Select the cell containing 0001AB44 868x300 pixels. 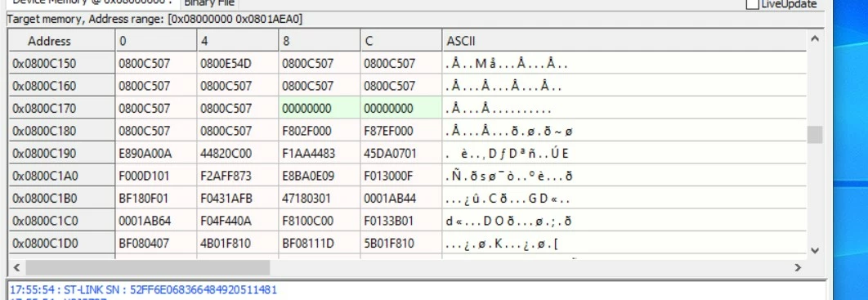(401, 198)
